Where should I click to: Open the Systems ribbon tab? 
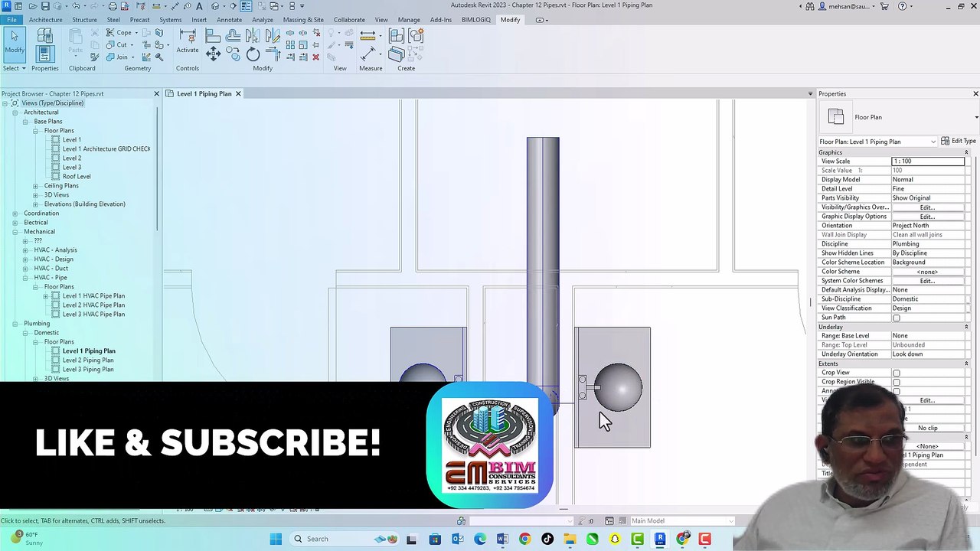[x=171, y=20]
